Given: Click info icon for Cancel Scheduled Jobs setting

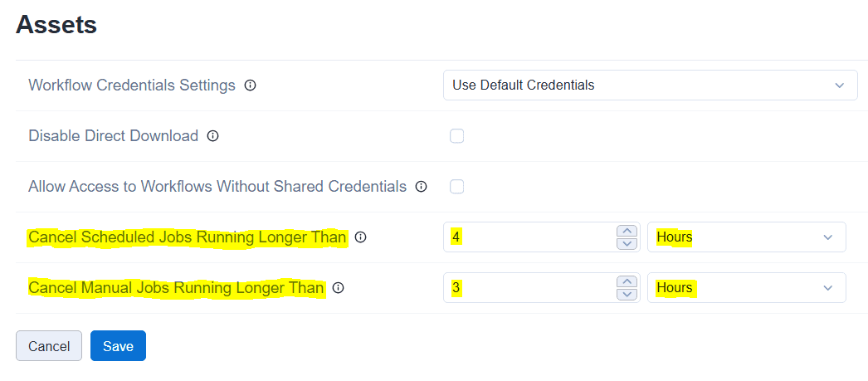Looking at the screenshot, I should click(360, 237).
